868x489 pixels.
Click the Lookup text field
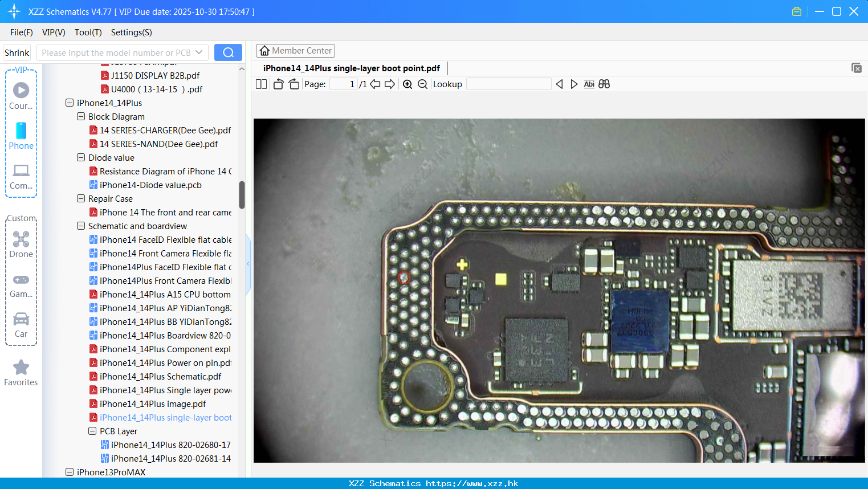click(x=508, y=84)
